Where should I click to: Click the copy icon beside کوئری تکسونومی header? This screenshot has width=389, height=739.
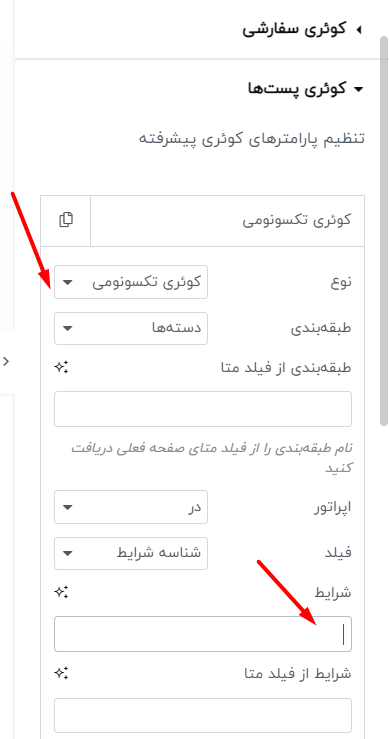[x=66, y=220]
